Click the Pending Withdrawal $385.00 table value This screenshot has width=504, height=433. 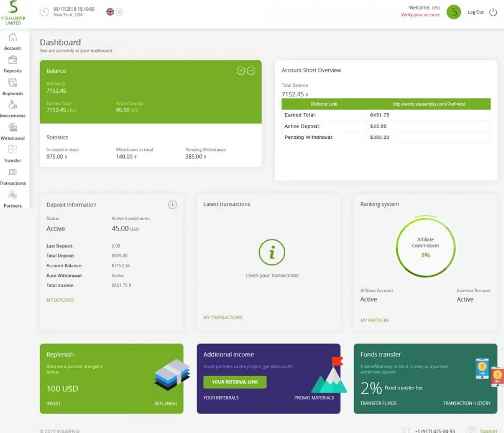(380, 137)
